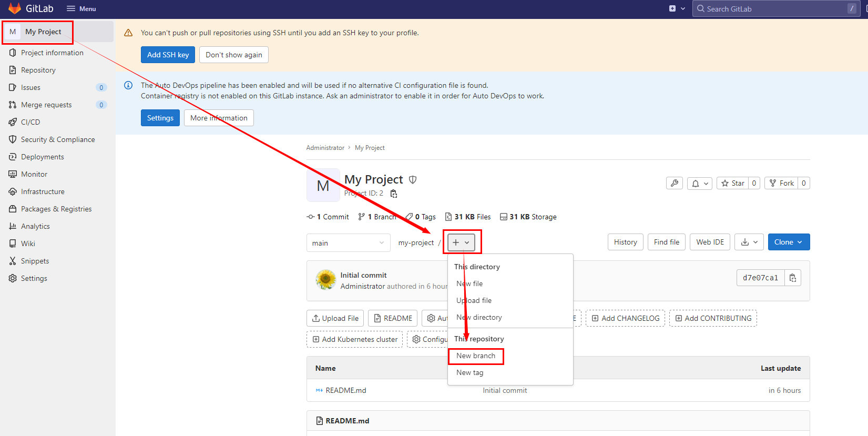The image size is (868, 436).
Task: Open the Web IDE
Action: (x=710, y=242)
